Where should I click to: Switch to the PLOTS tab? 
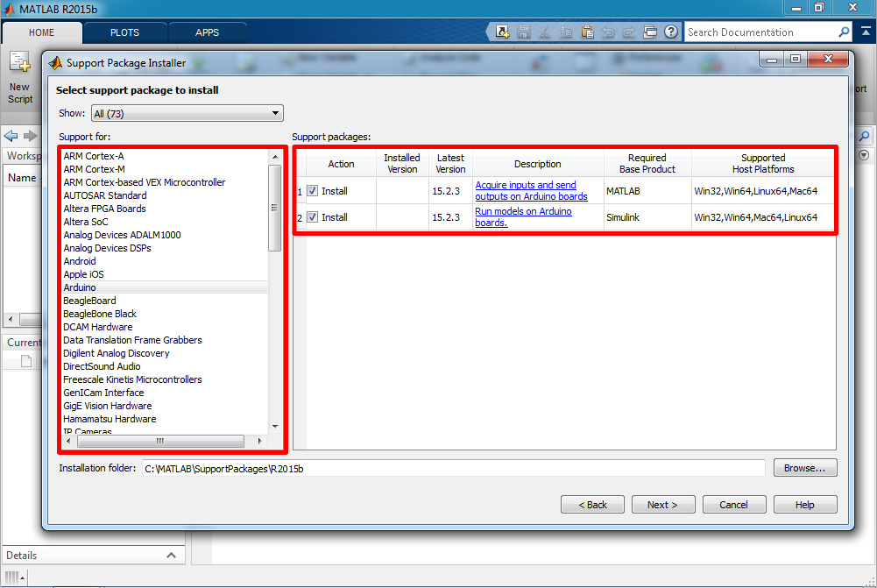124,32
